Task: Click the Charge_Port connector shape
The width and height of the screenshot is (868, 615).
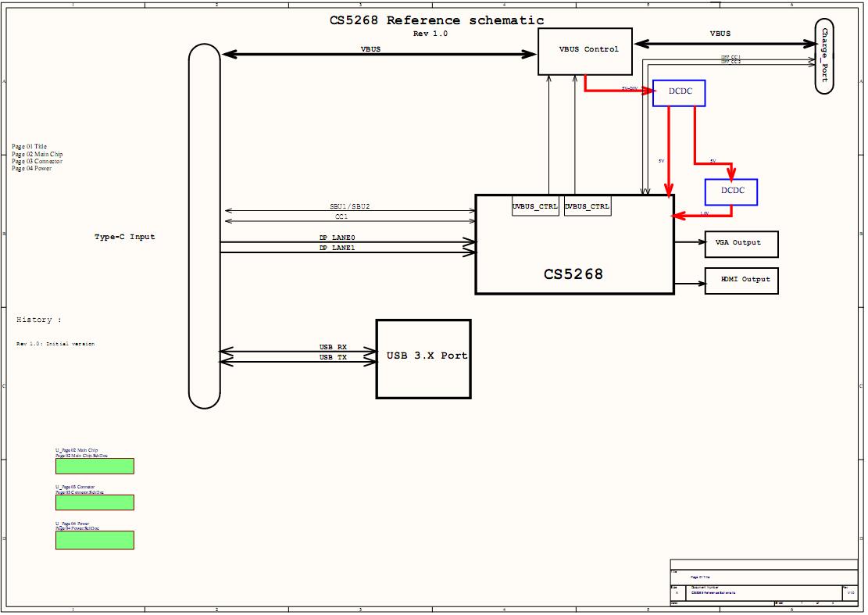Action: click(x=824, y=56)
